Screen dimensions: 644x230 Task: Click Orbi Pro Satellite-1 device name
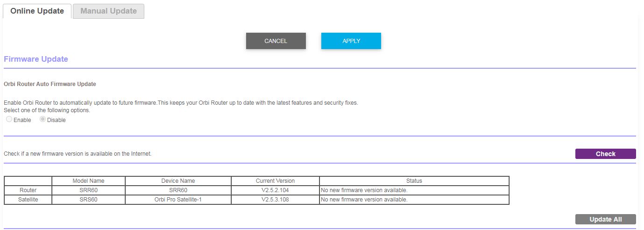[x=178, y=200]
